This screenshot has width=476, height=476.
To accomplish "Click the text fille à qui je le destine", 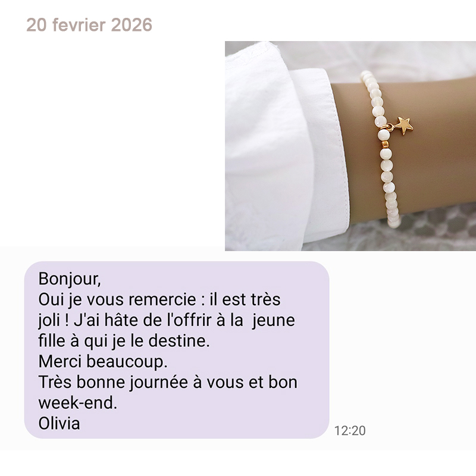I will point(124,340).
